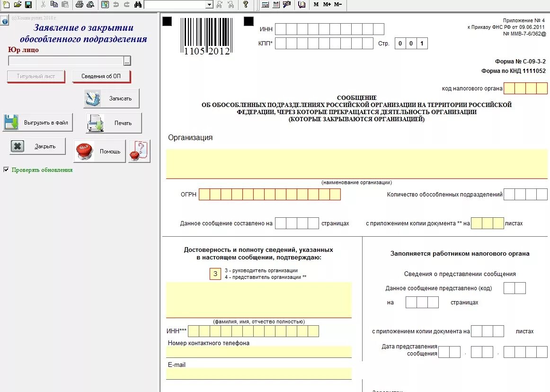The image size is (550, 392).
Task: Click the yellow копии документа листах cells
Action: pos(488,223)
